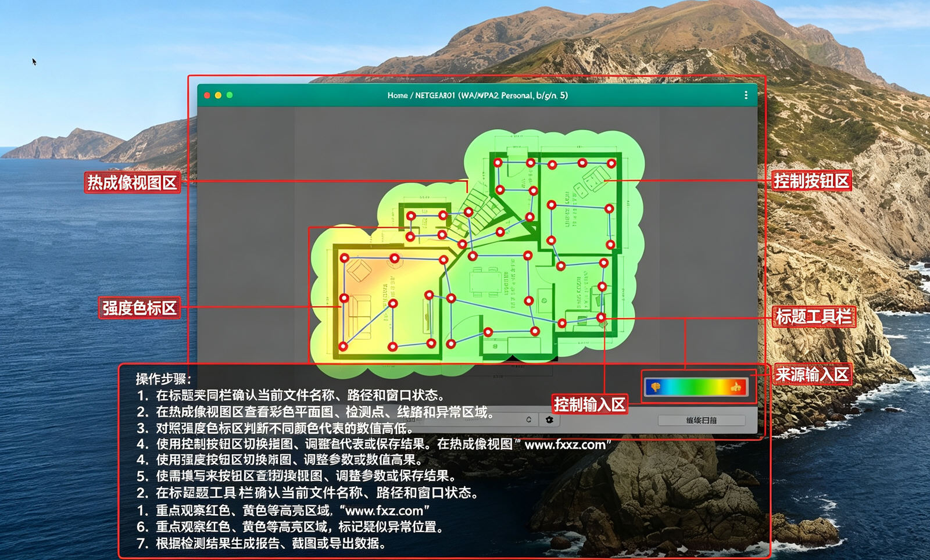Click the green middle of the signal color scale
This screenshot has height=560, width=930.
pos(696,387)
